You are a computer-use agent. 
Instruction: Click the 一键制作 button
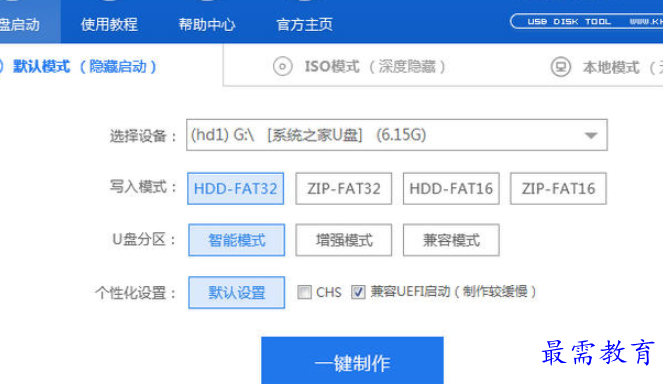[352, 360]
